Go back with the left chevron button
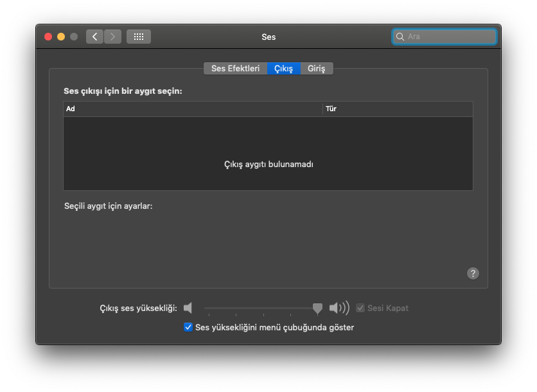 click(x=95, y=37)
